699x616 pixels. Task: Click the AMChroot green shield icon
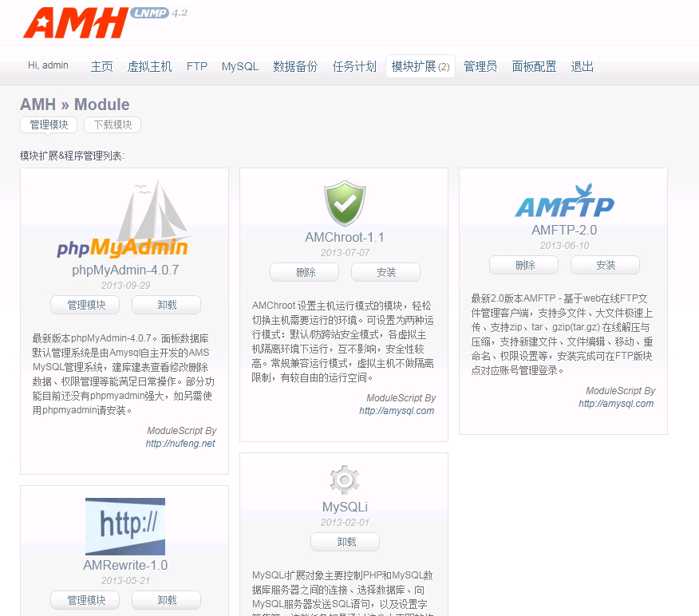tap(345, 203)
